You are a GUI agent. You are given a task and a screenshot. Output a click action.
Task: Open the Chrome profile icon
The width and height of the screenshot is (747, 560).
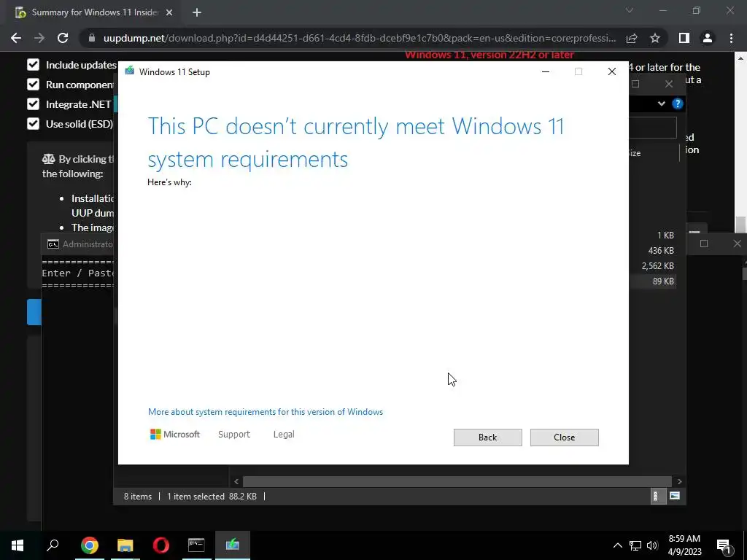click(x=708, y=38)
